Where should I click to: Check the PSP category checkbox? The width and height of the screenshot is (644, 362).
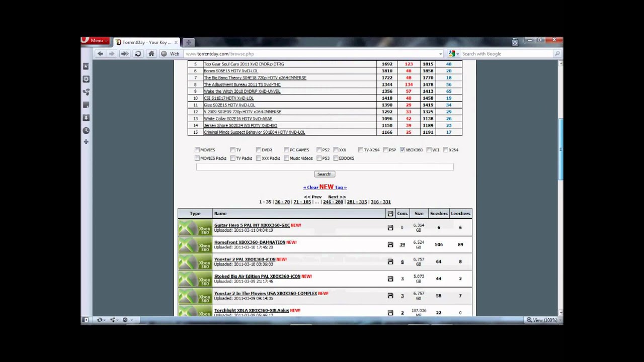click(385, 150)
